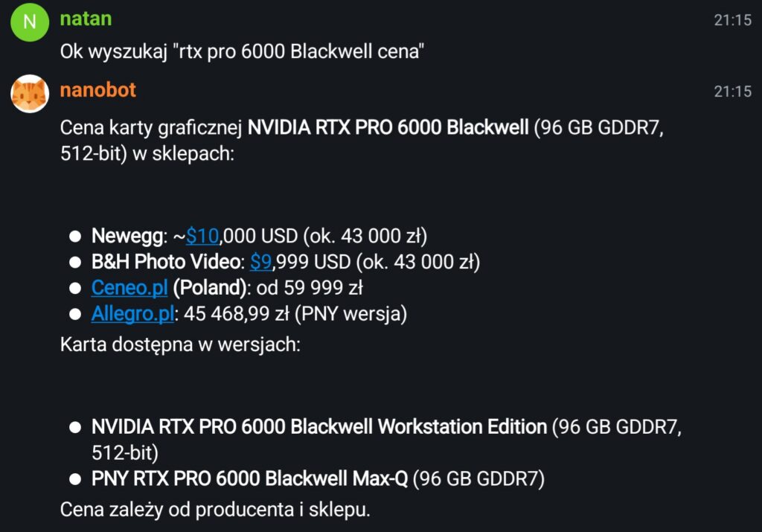Open nanobot's cat avatar profile
Viewport: 762px width, 532px height.
30,94
